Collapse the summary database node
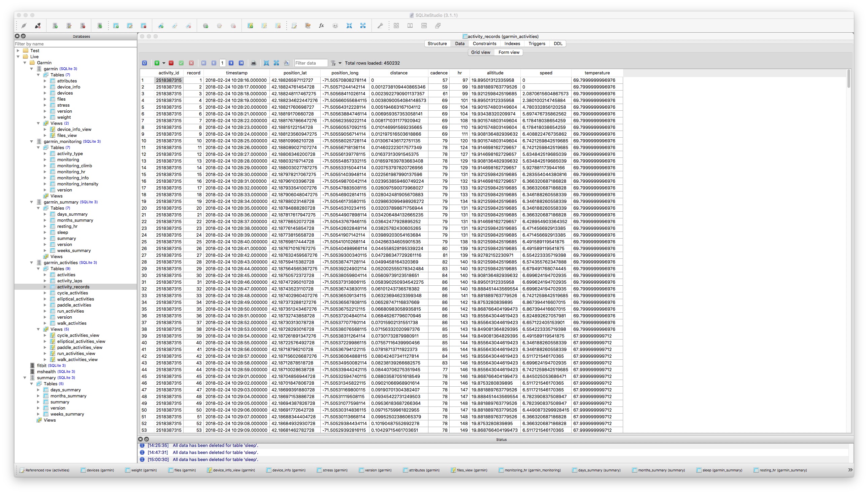 25,378
